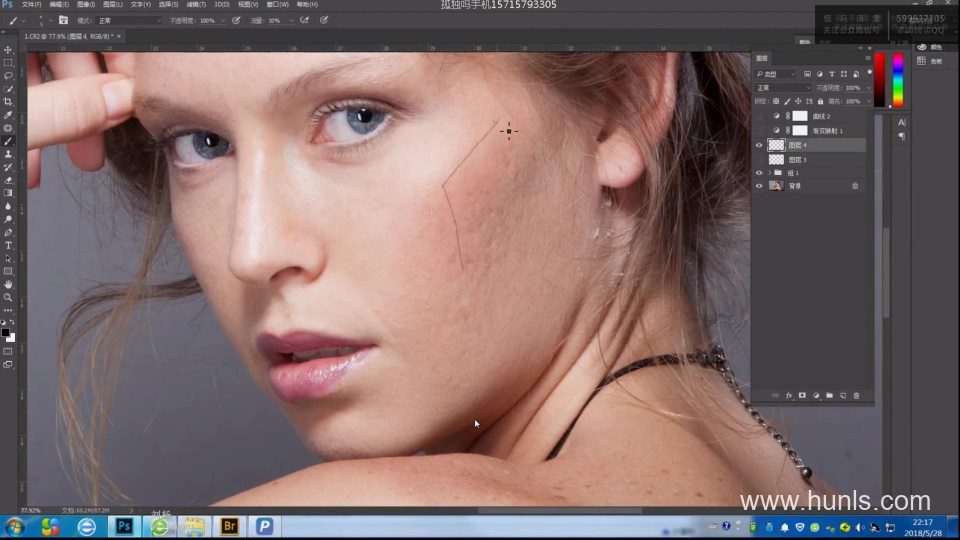The height and width of the screenshot is (540, 960).
Task: Activate the Zoom tool
Action: click(x=8, y=297)
